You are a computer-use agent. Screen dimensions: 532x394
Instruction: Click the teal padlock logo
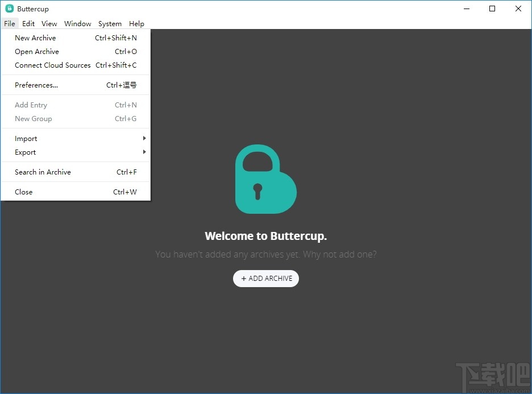tap(266, 179)
